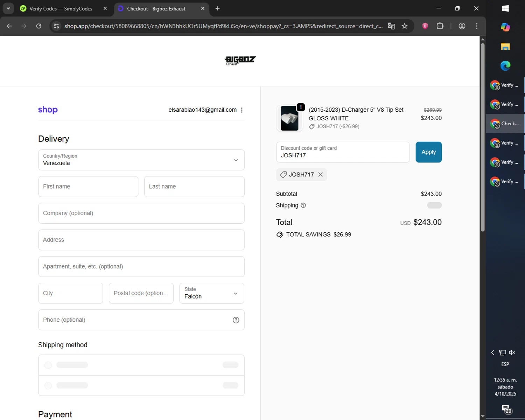Viewport: 525px width, 420px height.
Task: Click the muted volume tray icon
Action: (512, 352)
